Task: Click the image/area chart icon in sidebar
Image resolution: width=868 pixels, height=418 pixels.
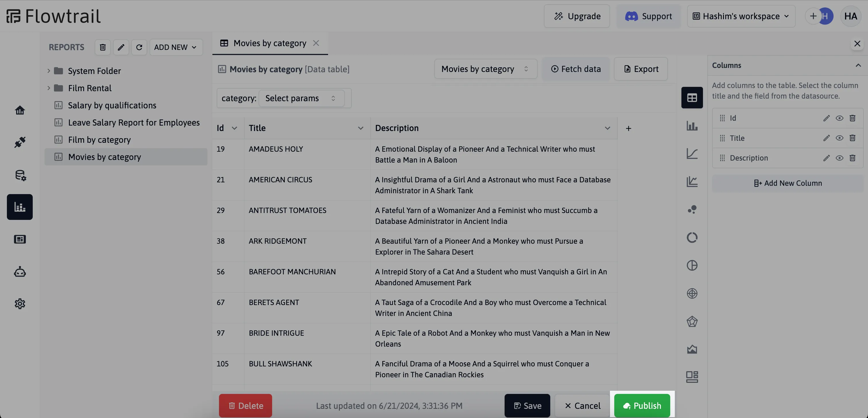Action: point(692,349)
